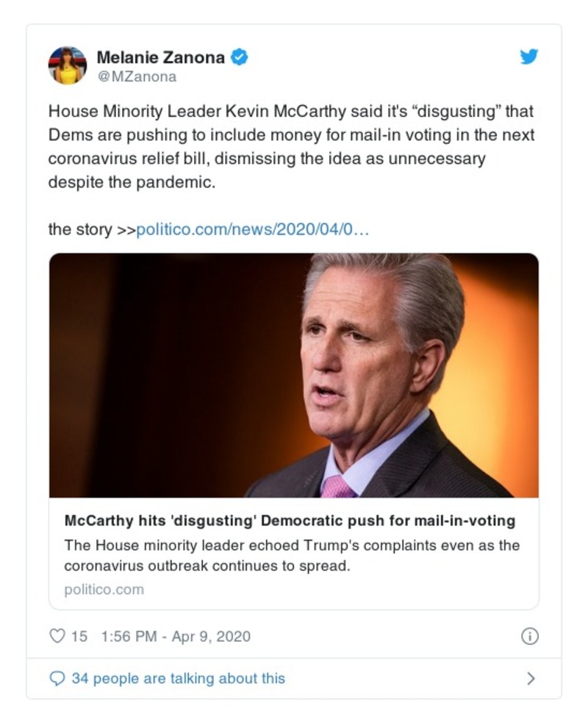
Task: Click the Twitter bird logo
Action: (x=528, y=57)
